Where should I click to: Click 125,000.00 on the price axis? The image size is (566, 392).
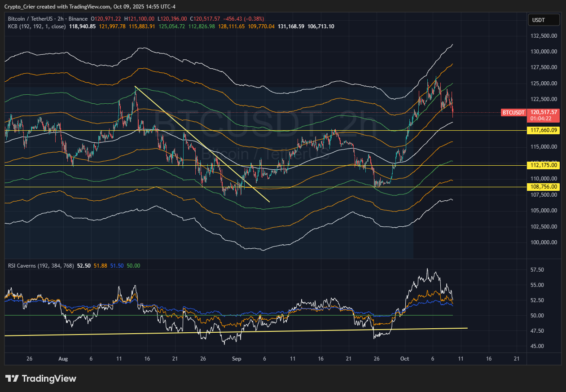point(544,84)
